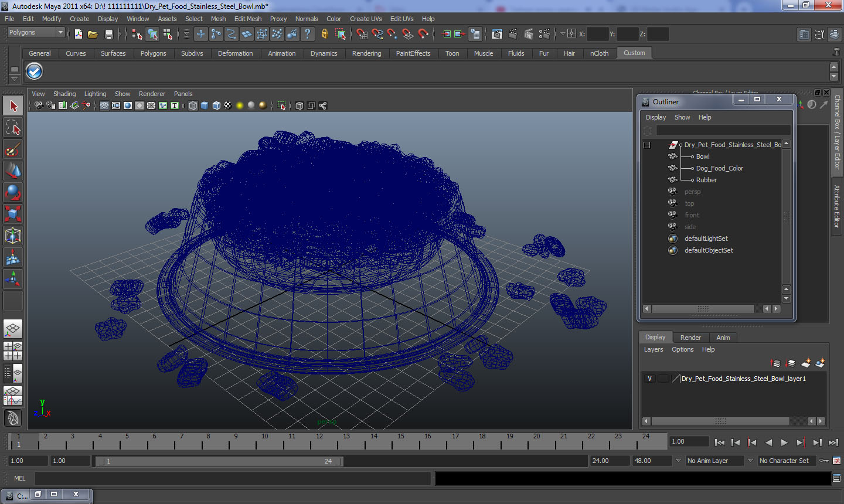
Task: Open Layers menu in Layer Editor
Action: [654, 349]
